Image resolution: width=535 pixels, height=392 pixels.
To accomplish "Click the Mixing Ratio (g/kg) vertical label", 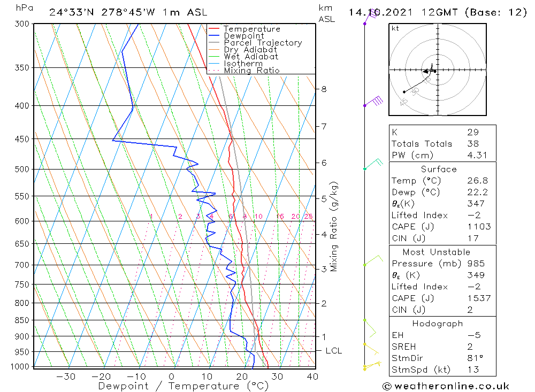I will [334, 227].
